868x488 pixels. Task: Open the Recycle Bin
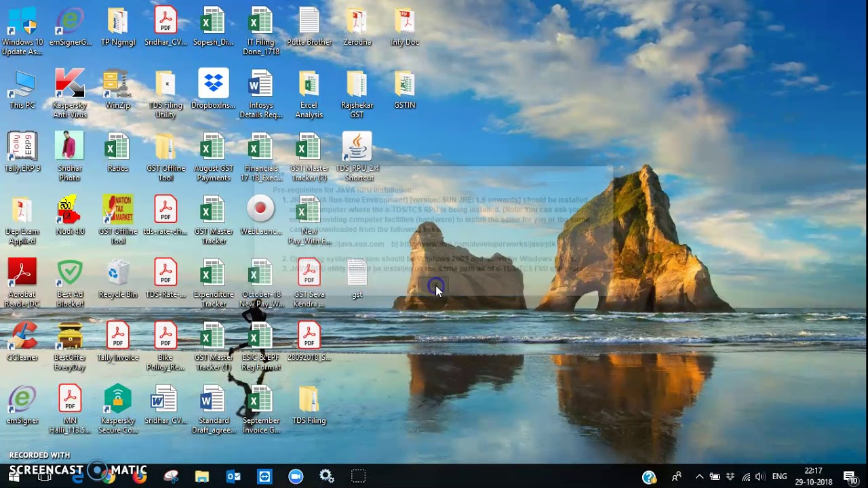click(x=117, y=278)
